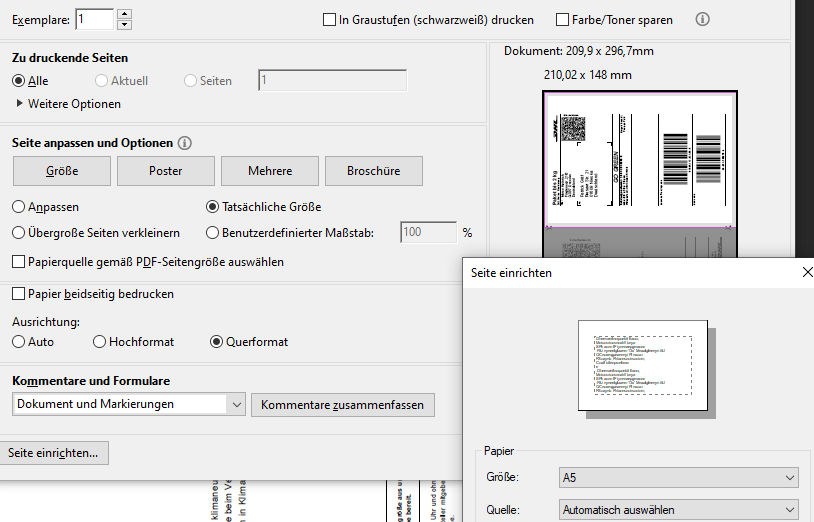Image resolution: width=814 pixels, height=522 pixels.
Task: Click the Exemplare number field
Action: pyautogui.click(x=94, y=20)
